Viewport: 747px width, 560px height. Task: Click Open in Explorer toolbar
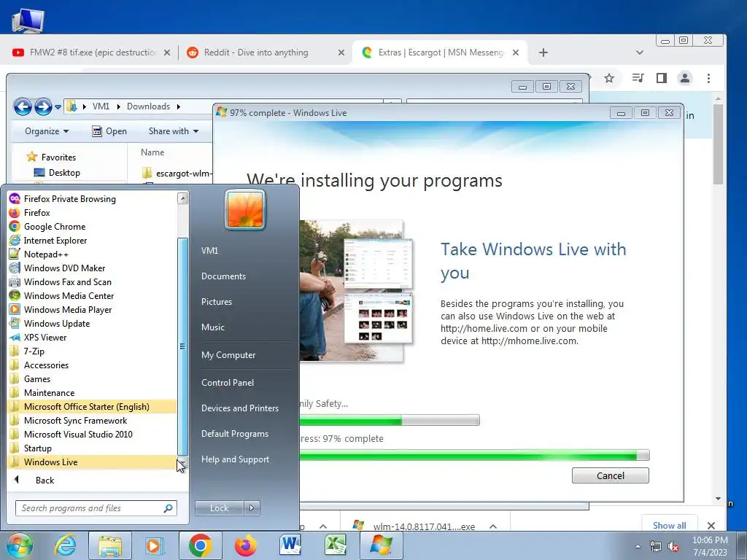109,131
